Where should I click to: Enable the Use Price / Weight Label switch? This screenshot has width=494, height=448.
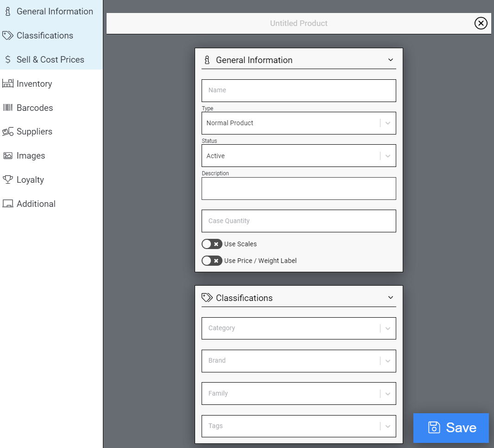(212, 261)
